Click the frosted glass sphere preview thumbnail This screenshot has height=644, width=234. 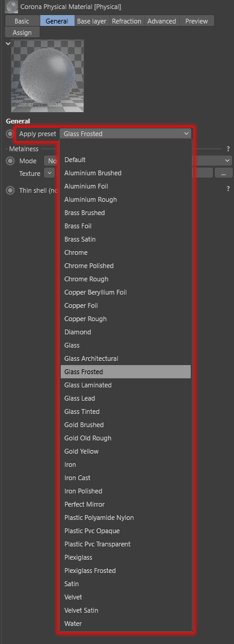[48, 76]
